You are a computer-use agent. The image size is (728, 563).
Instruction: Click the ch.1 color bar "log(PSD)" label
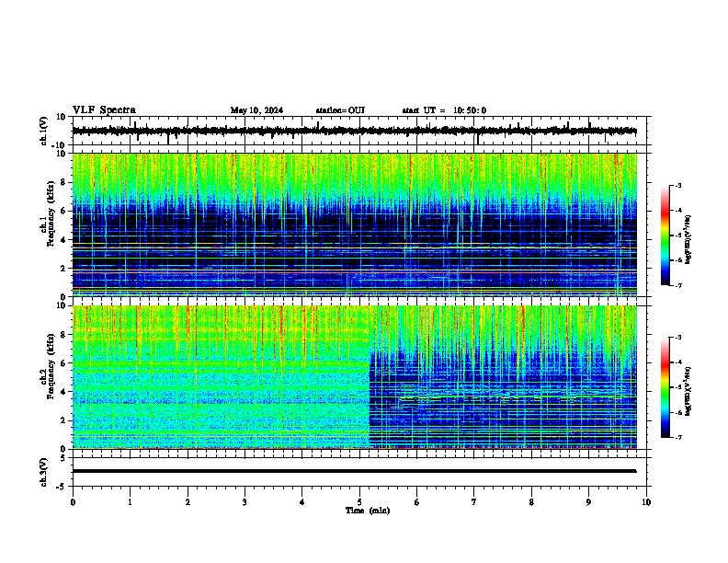[688, 240]
